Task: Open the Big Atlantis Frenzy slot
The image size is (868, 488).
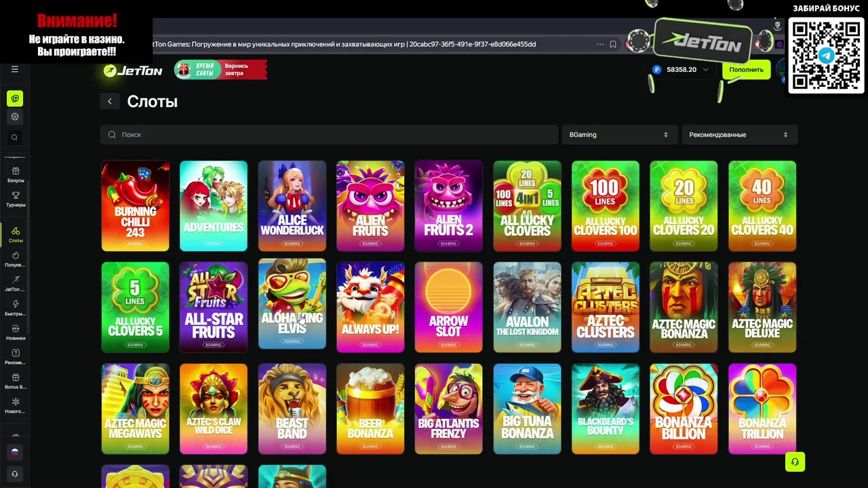Action: (449, 409)
